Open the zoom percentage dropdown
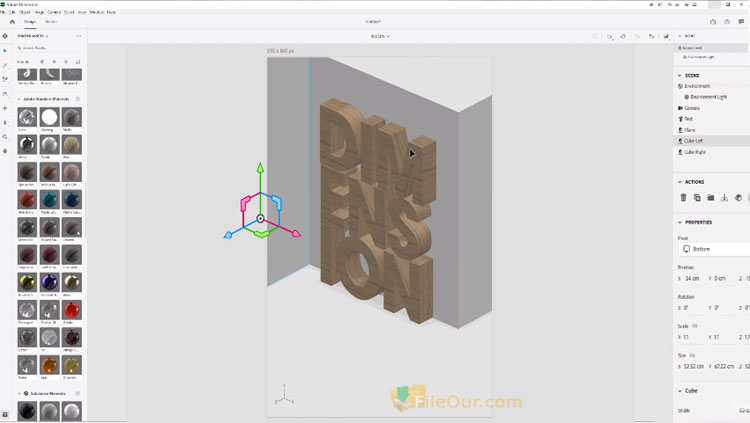 coord(380,36)
